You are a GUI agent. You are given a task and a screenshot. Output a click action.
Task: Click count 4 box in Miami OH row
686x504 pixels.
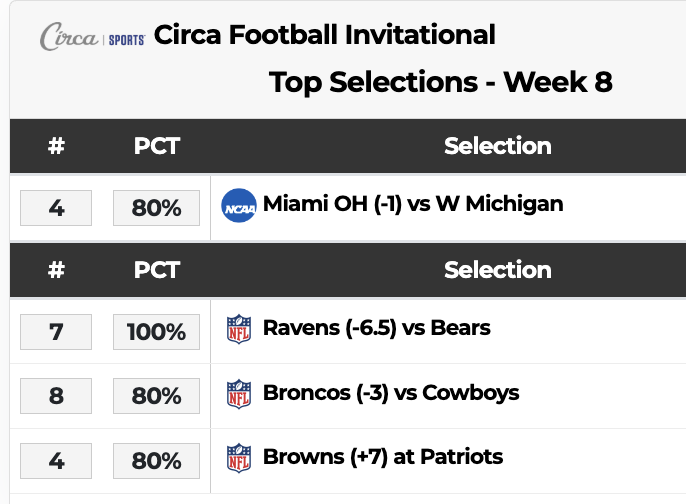coord(56,208)
